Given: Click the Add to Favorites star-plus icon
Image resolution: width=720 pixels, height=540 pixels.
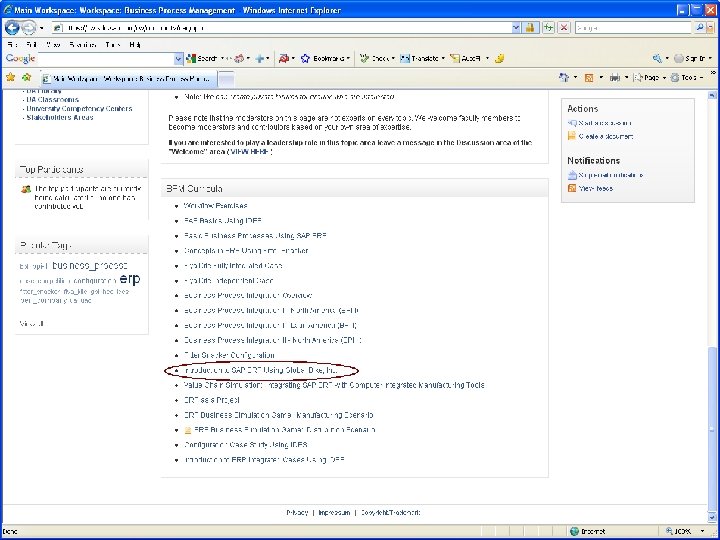Looking at the screenshot, I should pyautogui.click(x=27, y=78).
